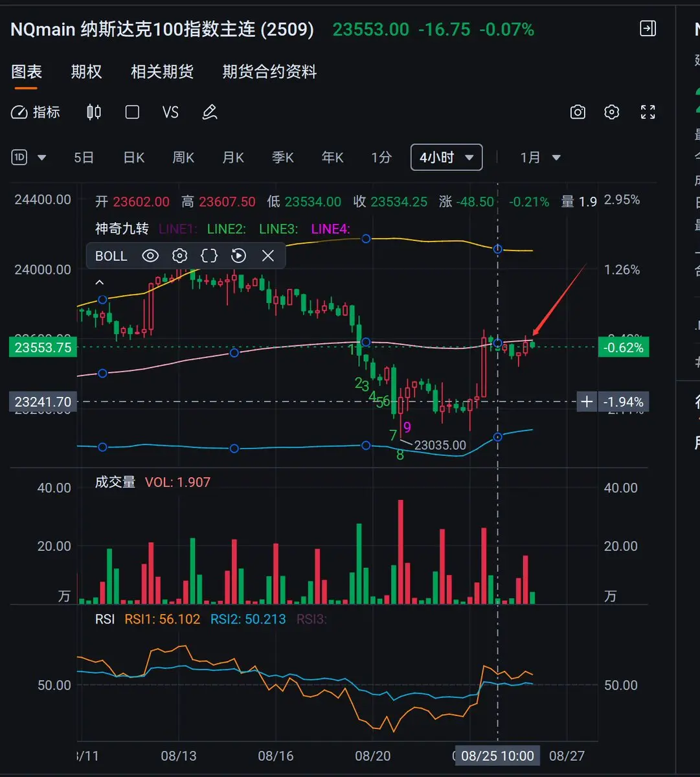
Task: Click the square overlay icon next to VS
Action: coord(132,112)
